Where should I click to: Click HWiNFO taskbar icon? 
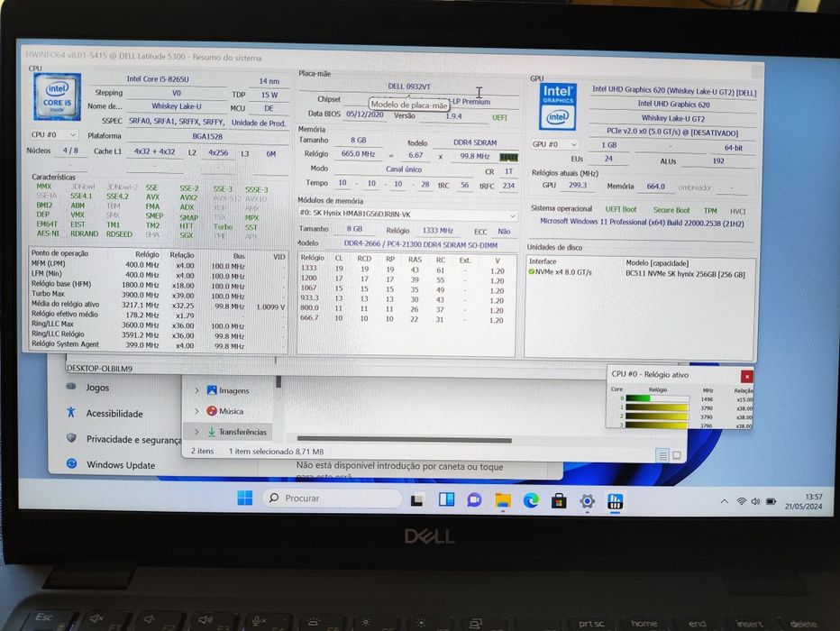(x=615, y=501)
